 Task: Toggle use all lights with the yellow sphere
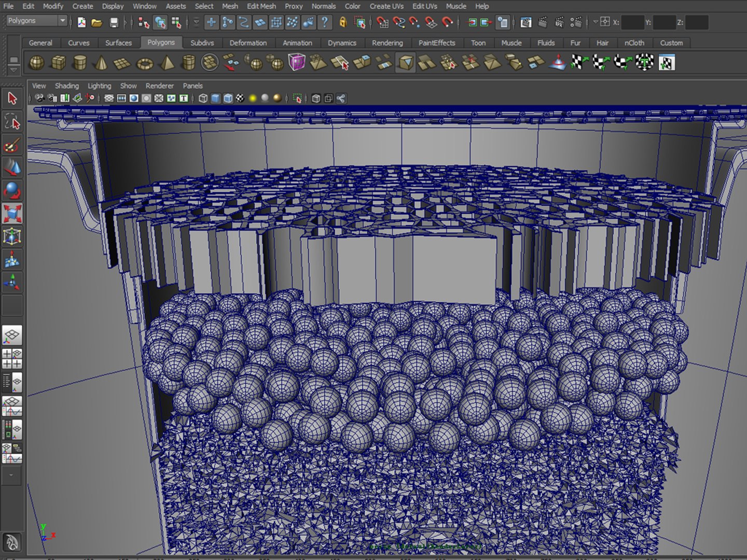(x=253, y=99)
